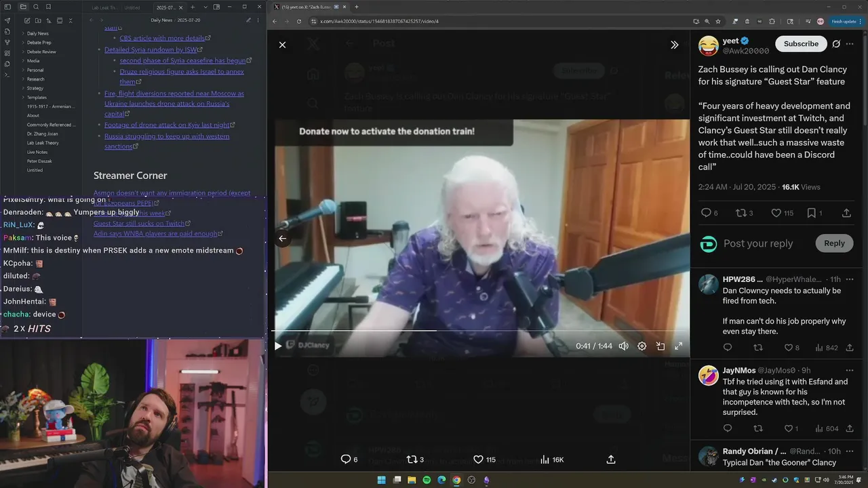Image resolution: width=868 pixels, height=488 pixels.
Task: Toggle edit mode with the pencil icon
Action: click(249, 20)
